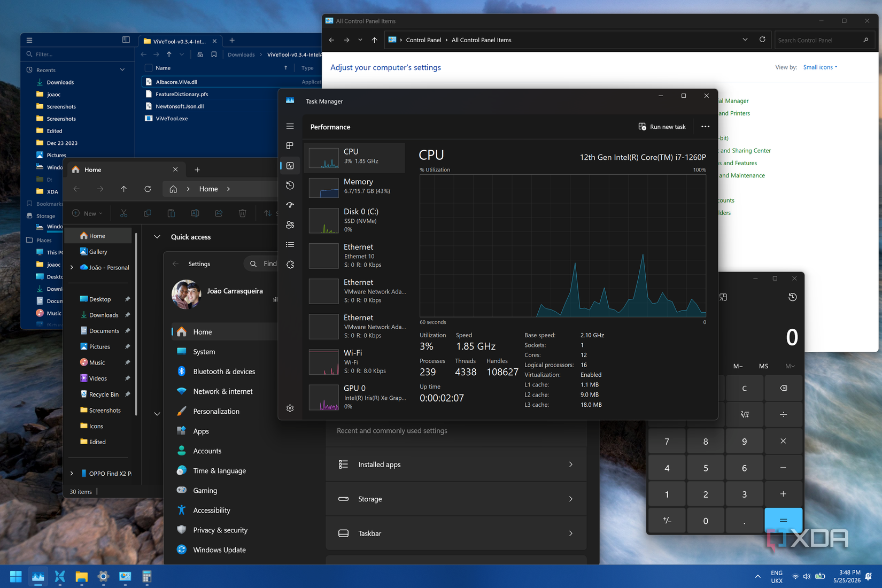The height and width of the screenshot is (588, 882).
Task: Open App history in Task Manager sidebar
Action: [x=290, y=185]
